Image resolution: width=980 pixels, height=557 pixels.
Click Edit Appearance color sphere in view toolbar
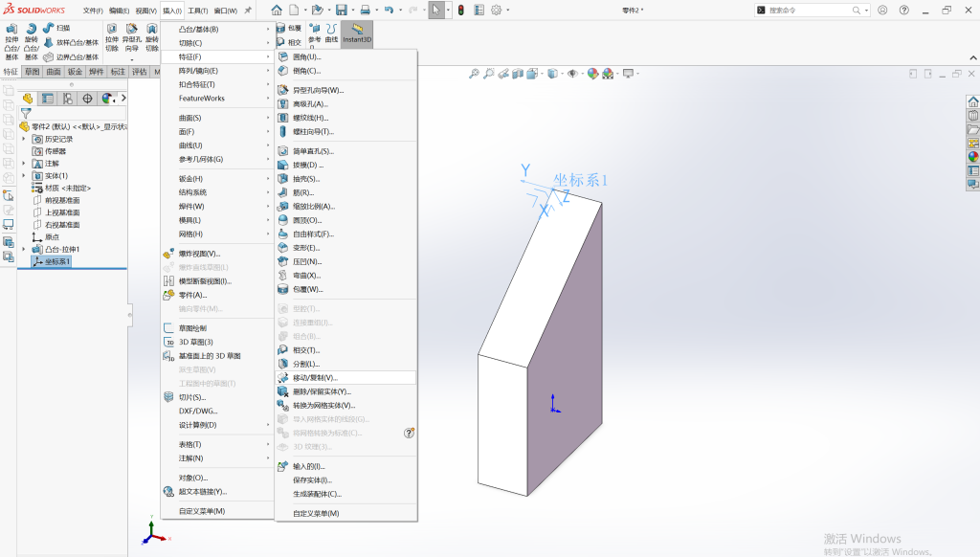592,74
